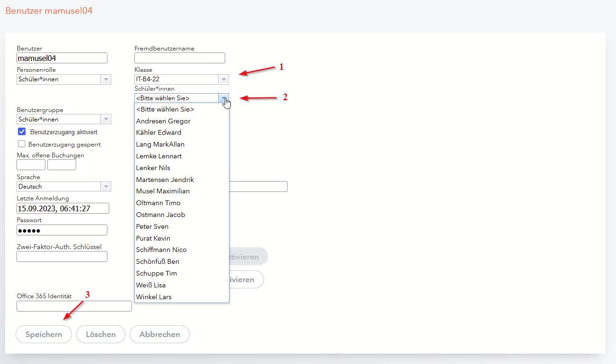The height and width of the screenshot is (364, 616).
Task: Click into the Passwort field
Action: coord(62,230)
